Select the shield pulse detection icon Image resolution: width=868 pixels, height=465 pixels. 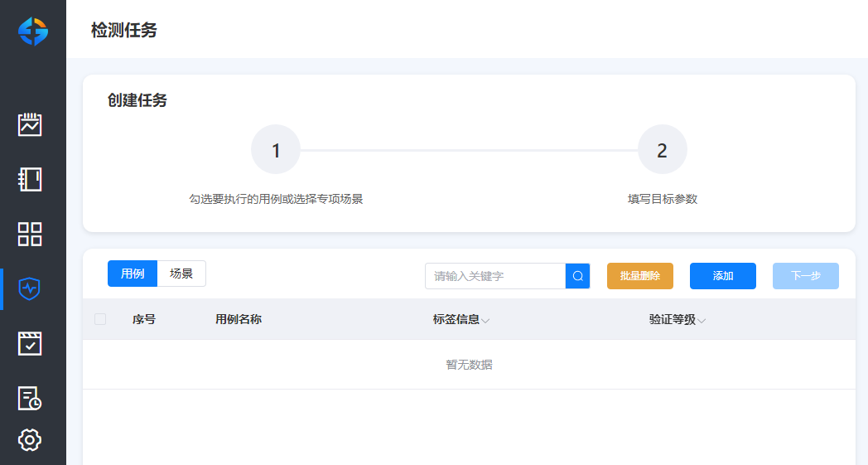[x=29, y=288]
